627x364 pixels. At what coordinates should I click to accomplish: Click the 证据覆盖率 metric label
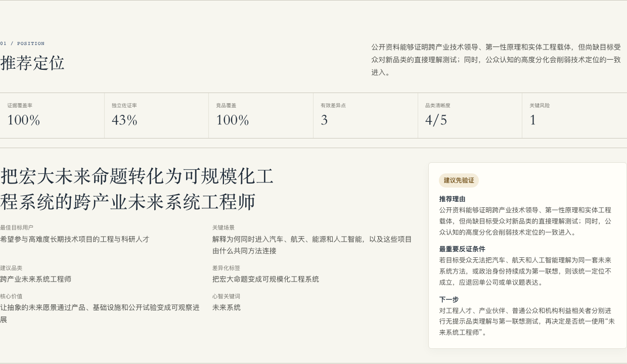click(x=20, y=106)
